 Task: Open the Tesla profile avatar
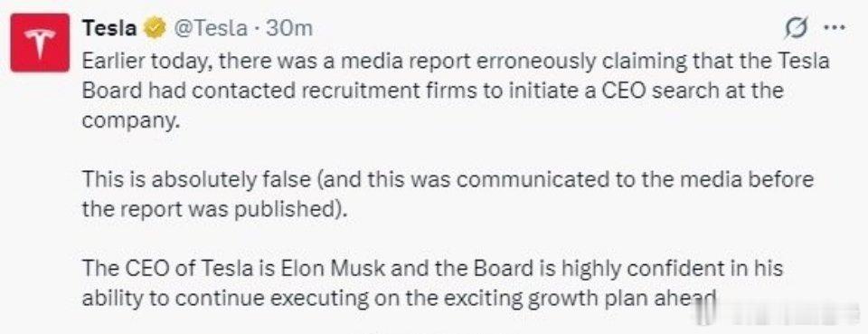point(40,43)
